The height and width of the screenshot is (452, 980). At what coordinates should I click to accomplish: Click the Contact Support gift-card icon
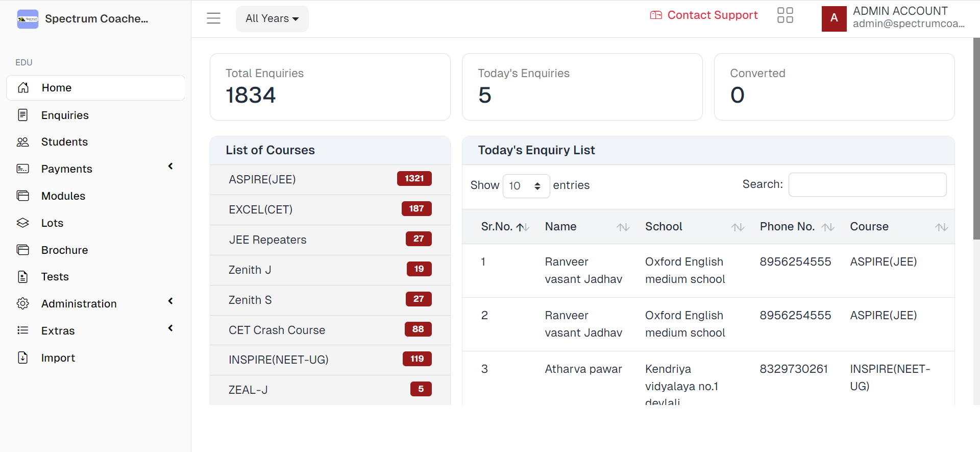656,15
